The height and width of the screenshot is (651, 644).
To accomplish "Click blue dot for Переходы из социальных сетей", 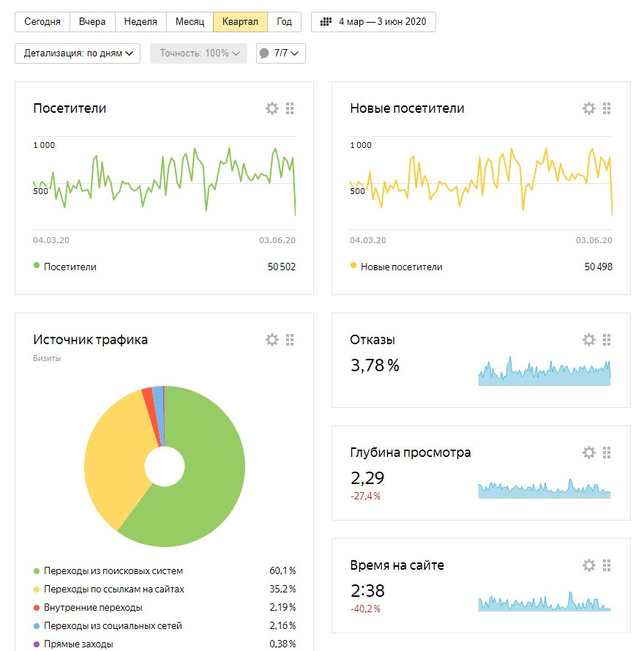I will [37, 626].
